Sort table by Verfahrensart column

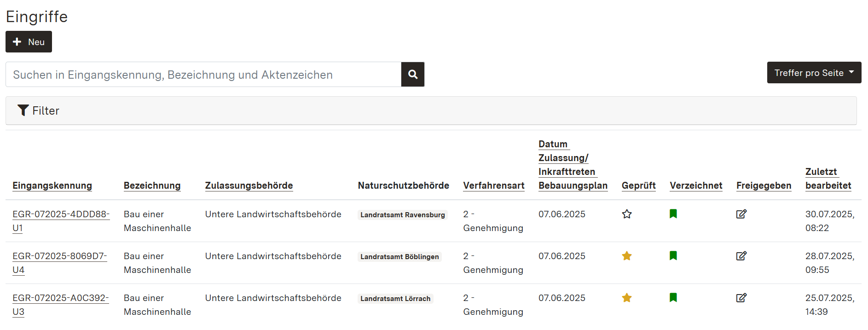493,185
